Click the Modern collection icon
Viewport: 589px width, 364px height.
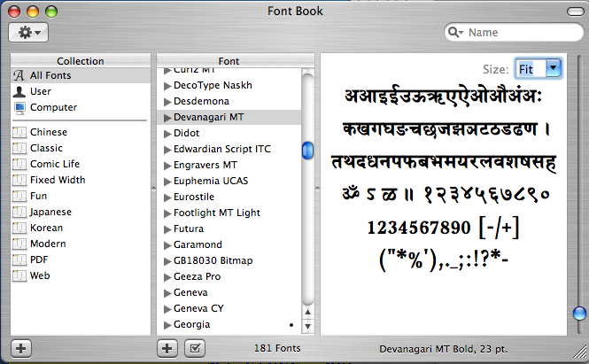(19, 244)
